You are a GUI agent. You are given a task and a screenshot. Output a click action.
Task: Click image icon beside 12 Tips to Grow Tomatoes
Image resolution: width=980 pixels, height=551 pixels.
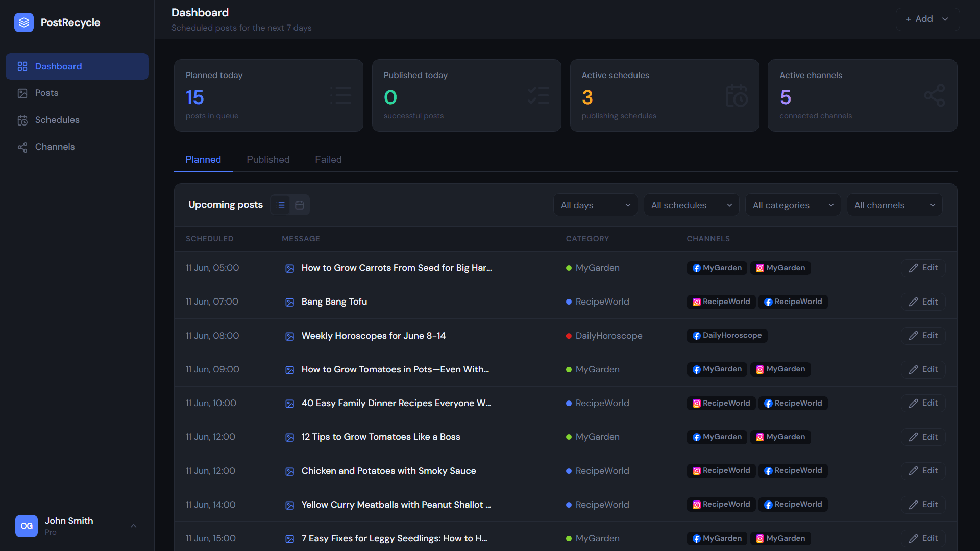pos(289,437)
